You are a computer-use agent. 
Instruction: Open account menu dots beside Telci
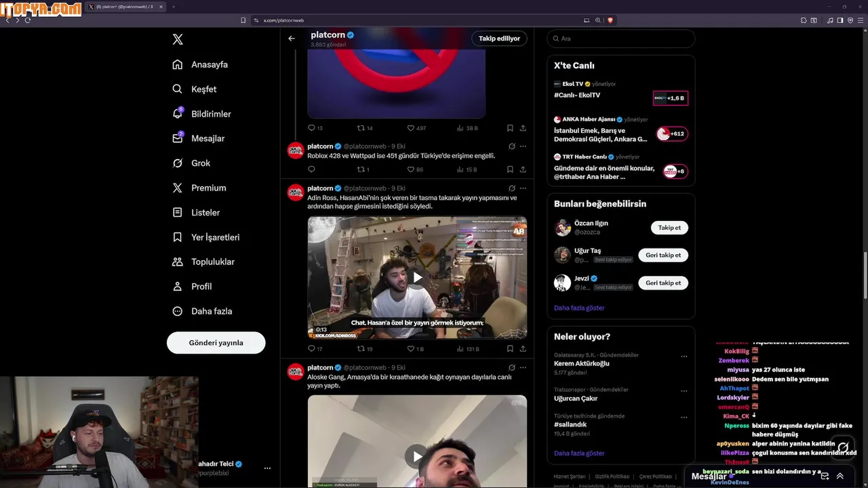pyautogui.click(x=267, y=468)
